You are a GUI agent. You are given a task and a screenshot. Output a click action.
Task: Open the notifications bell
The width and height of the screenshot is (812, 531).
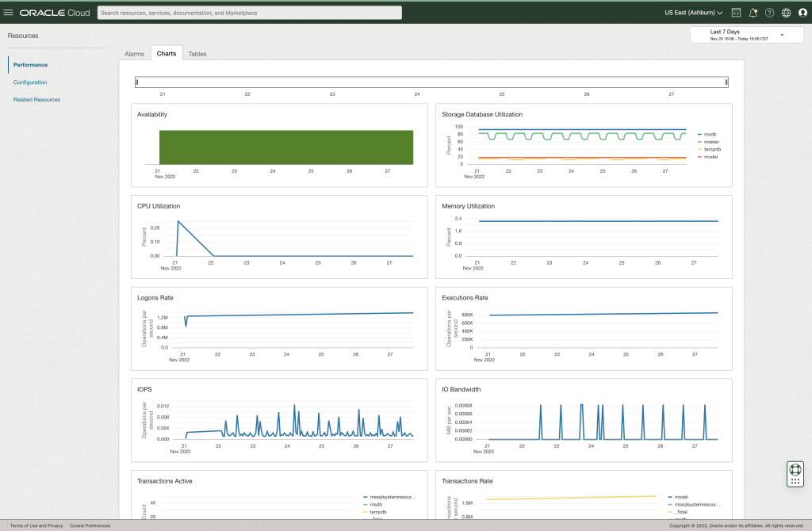tap(752, 12)
